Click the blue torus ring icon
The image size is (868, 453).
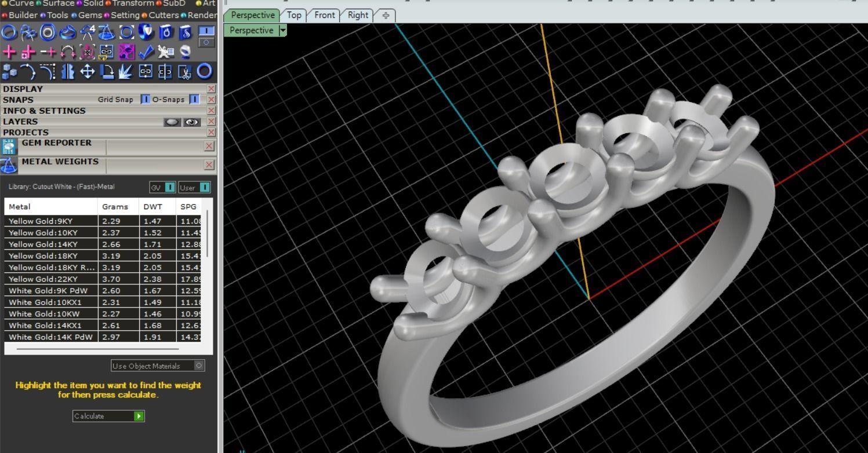point(205,71)
